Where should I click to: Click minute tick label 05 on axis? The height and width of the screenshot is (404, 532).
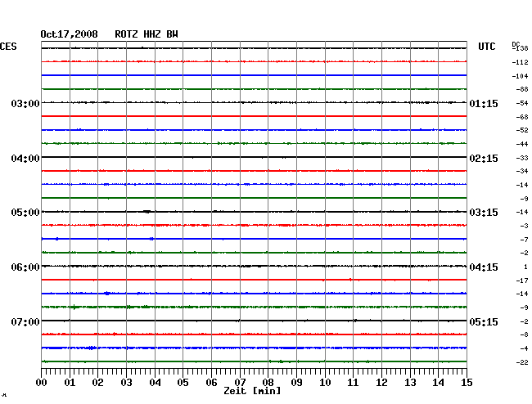click(x=183, y=382)
